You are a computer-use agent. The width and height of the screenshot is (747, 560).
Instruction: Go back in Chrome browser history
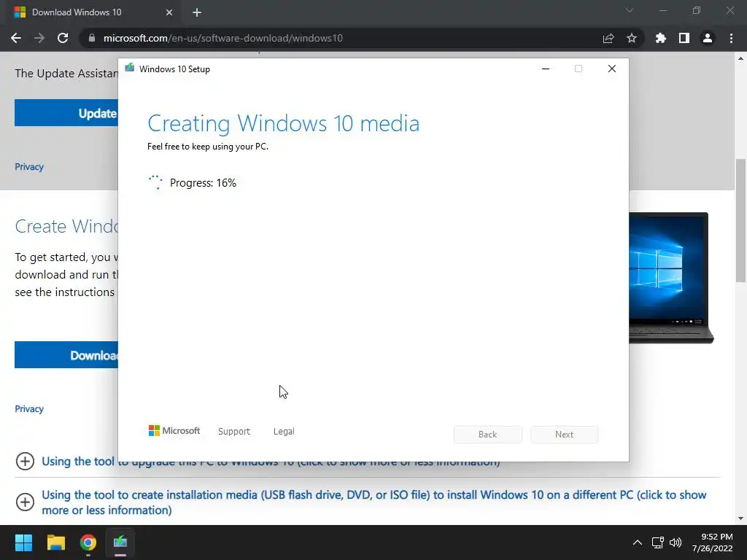(x=16, y=38)
